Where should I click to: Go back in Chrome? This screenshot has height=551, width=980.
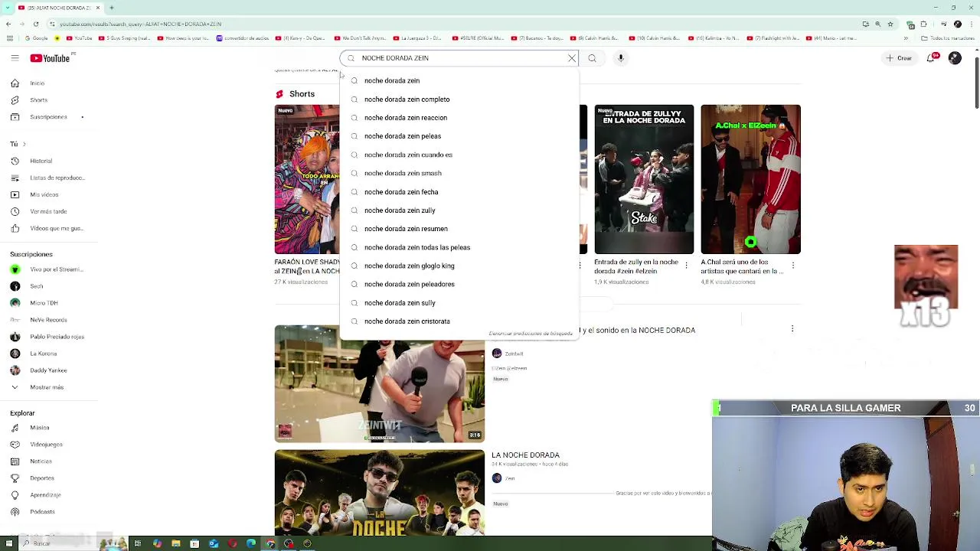(x=9, y=24)
